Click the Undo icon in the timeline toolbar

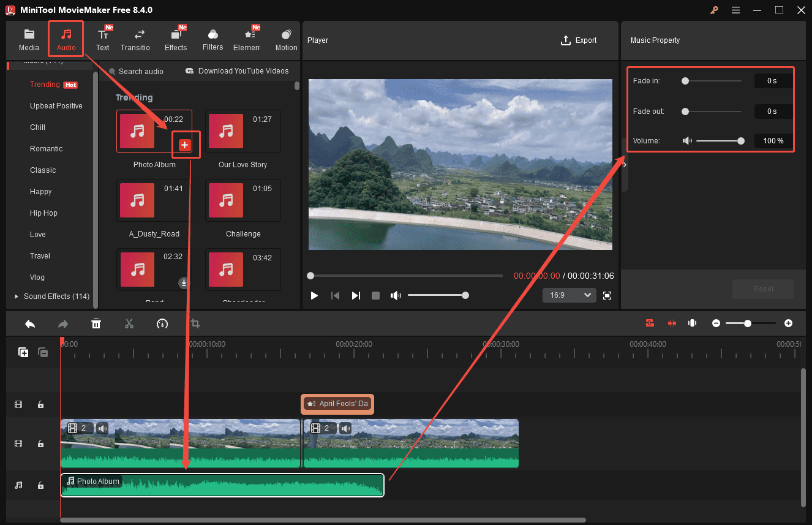[30, 323]
